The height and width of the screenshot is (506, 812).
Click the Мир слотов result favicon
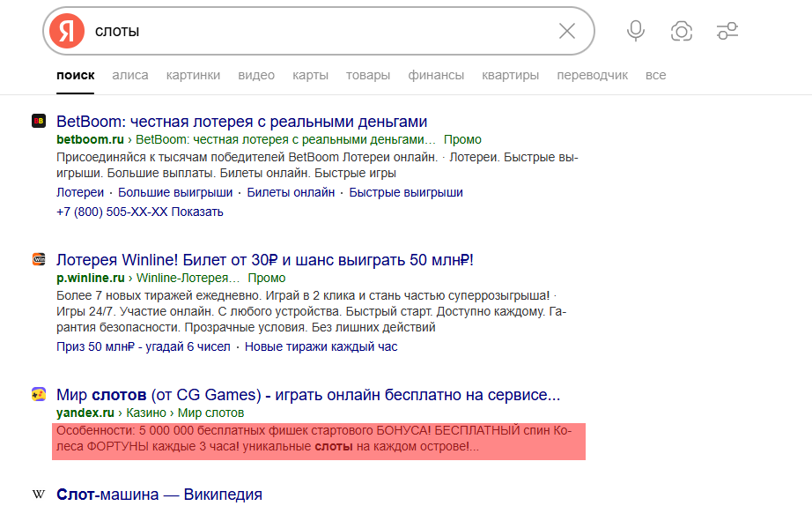(39, 394)
